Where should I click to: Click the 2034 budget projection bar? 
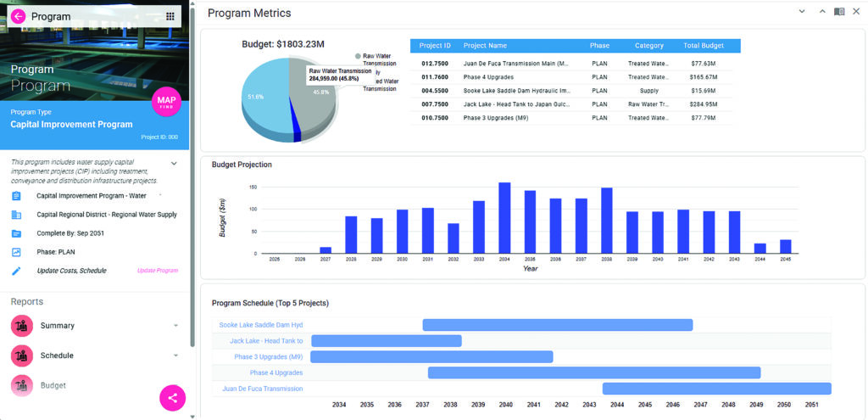click(504, 218)
